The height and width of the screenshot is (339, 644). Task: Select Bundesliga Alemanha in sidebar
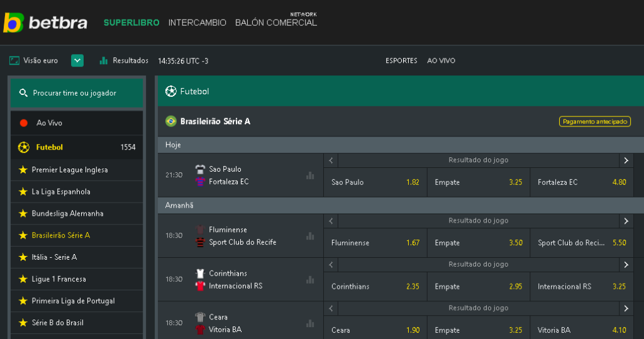point(67,214)
